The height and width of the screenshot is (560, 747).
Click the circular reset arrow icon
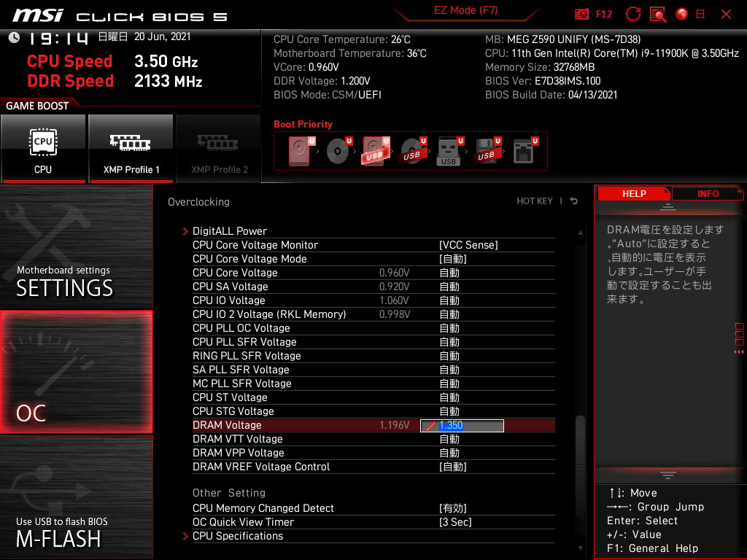click(633, 14)
